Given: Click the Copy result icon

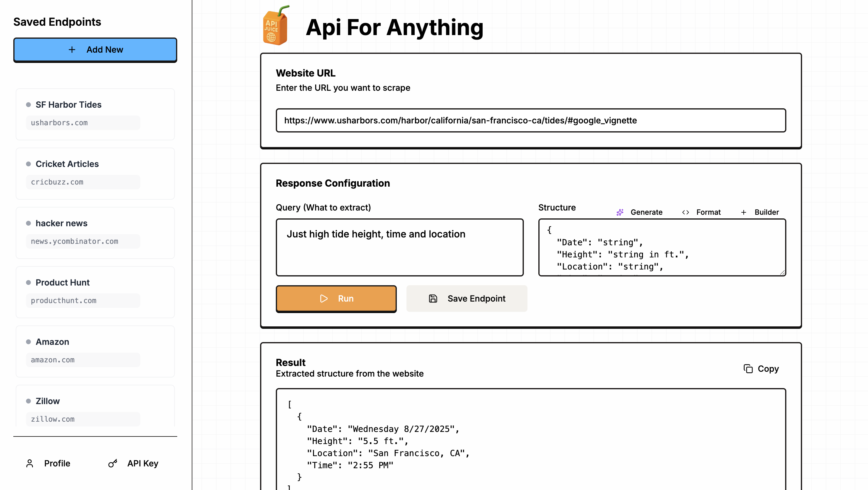Looking at the screenshot, I should tap(748, 369).
